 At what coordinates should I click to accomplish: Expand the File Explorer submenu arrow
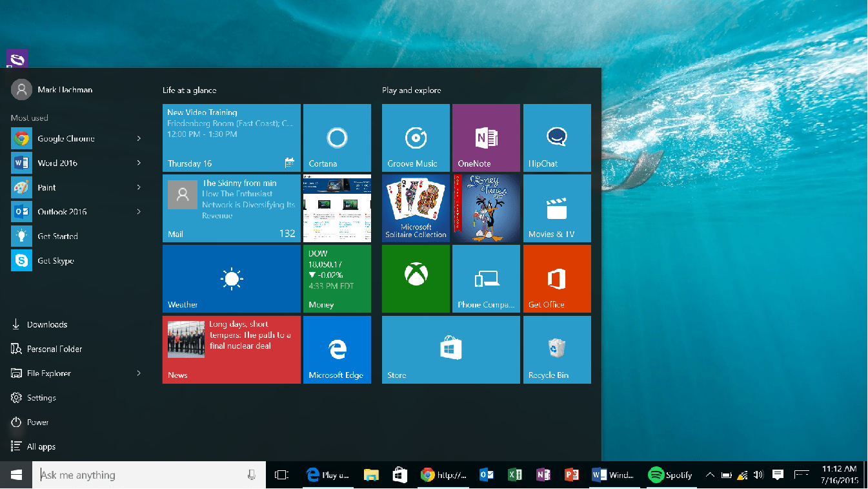139,373
